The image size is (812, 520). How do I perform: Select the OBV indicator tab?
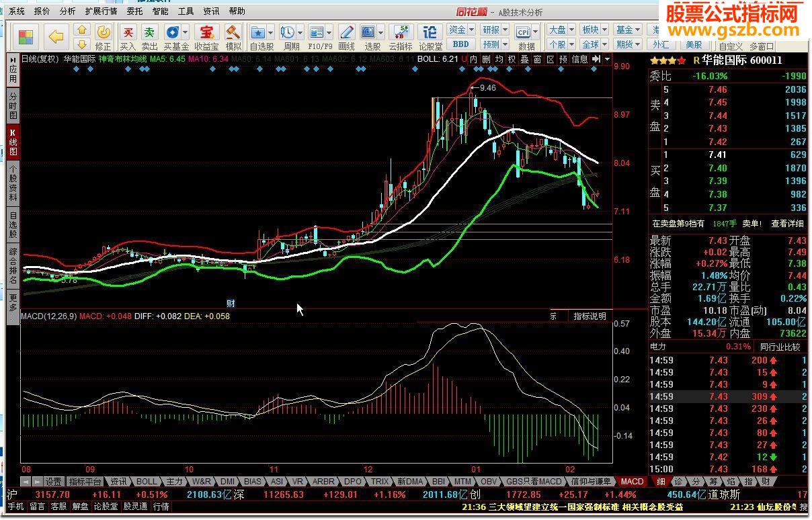point(489,482)
